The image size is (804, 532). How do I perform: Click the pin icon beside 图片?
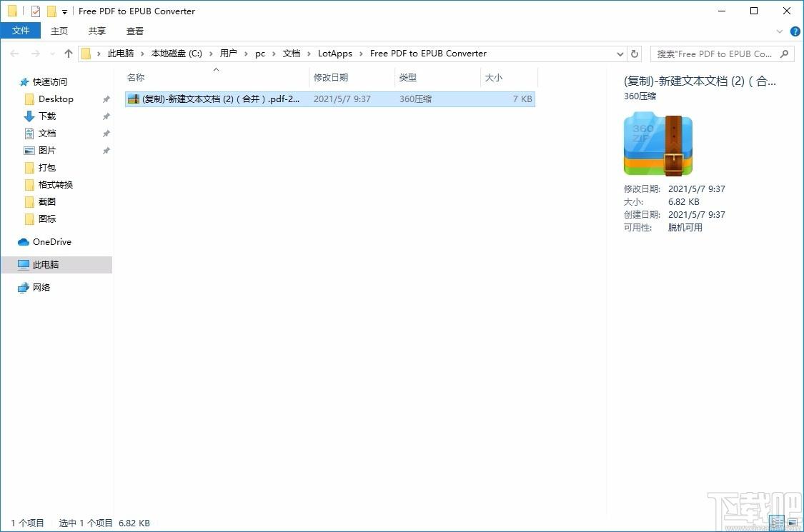click(x=106, y=151)
